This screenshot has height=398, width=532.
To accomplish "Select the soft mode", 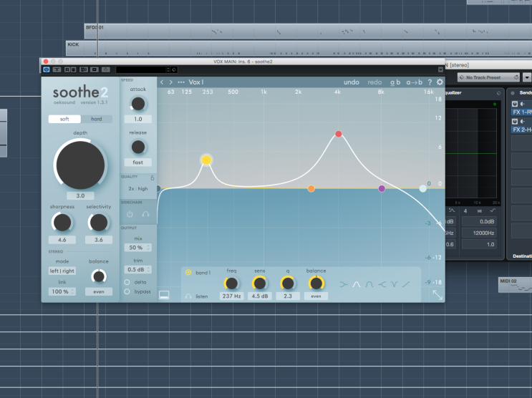I will pyautogui.click(x=64, y=119).
